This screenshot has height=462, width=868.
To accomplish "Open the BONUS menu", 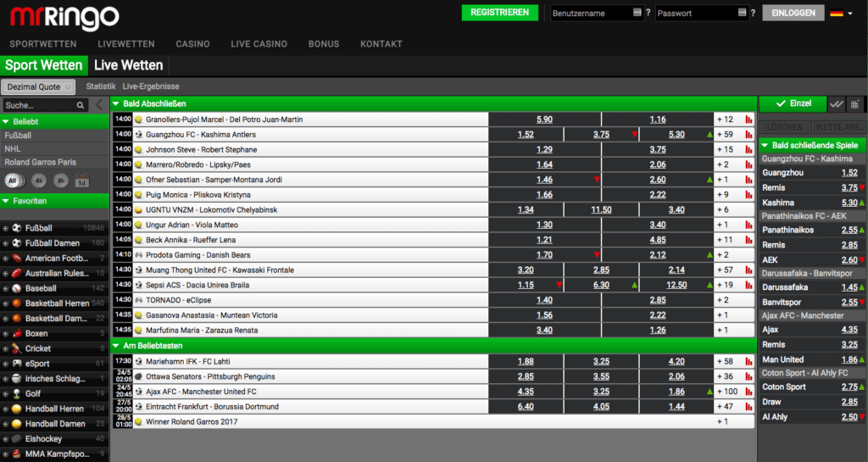I will [x=324, y=44].
